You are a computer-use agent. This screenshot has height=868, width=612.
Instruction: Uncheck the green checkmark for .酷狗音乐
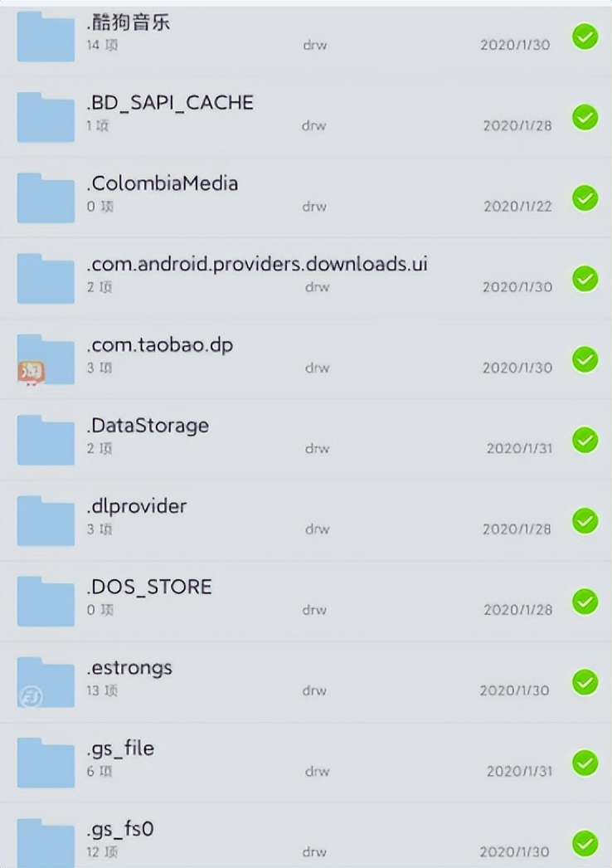(585, 37)
